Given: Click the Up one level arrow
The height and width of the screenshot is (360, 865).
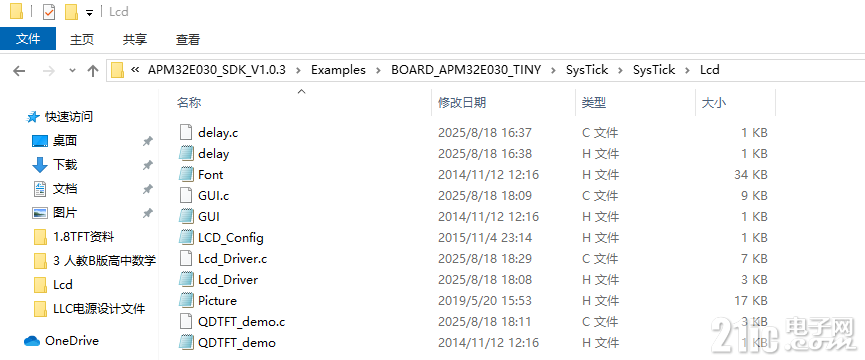Looking at the screenshot, I should [x=93, y=71].
